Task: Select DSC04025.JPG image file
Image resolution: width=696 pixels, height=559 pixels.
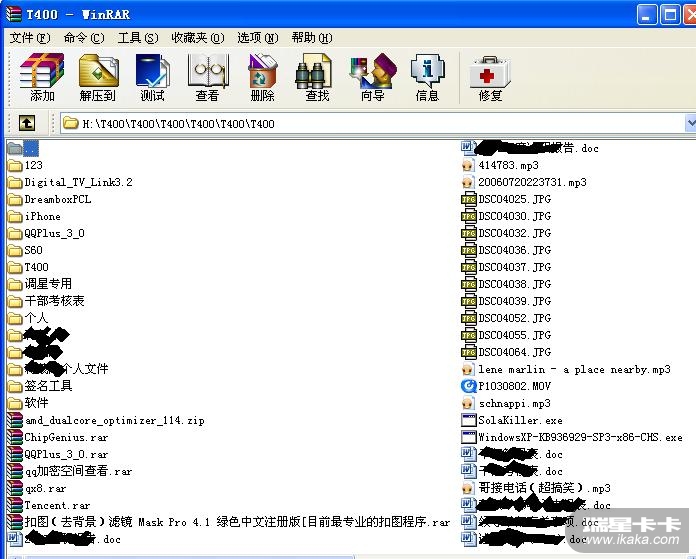Action: [506, 199]
